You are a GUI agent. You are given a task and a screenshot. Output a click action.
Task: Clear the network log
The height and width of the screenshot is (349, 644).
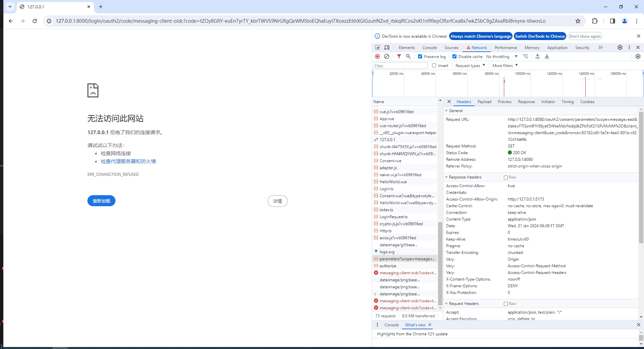coord(387,56)
